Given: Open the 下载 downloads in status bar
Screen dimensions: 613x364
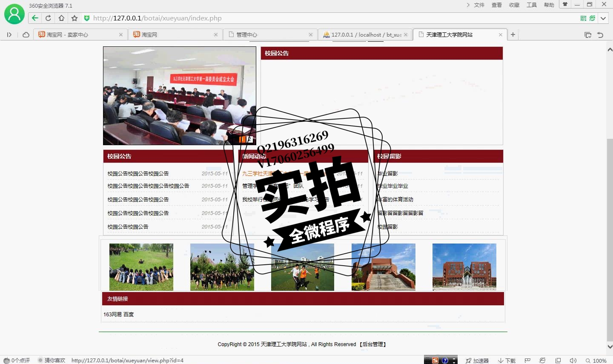Looking at the screenshot, I should tap(507, 360).
